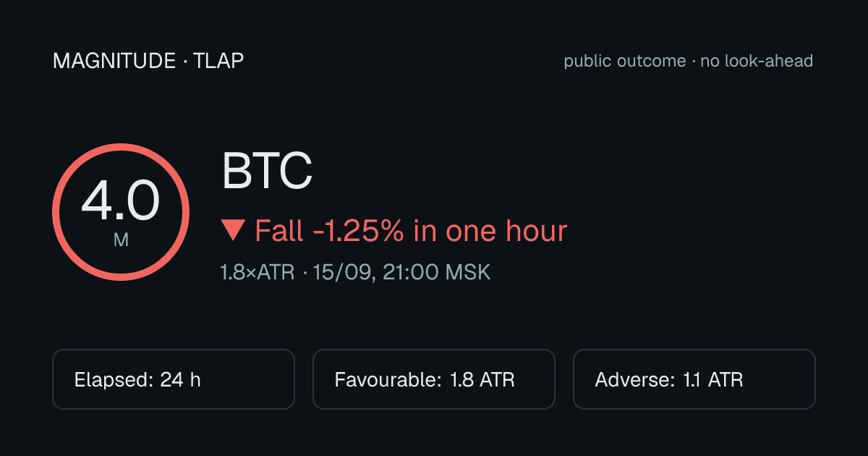Click the word MAGNITUDE in the header

coord(114,62)
